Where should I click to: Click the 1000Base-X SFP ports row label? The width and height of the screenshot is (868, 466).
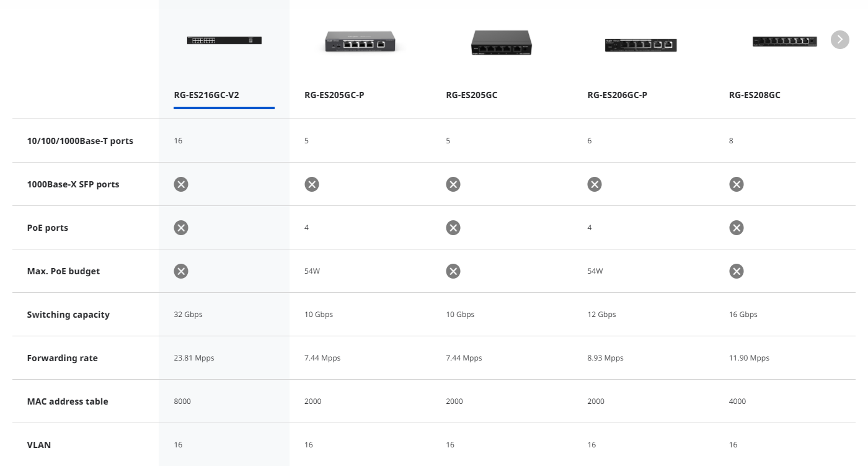(73, 184)
